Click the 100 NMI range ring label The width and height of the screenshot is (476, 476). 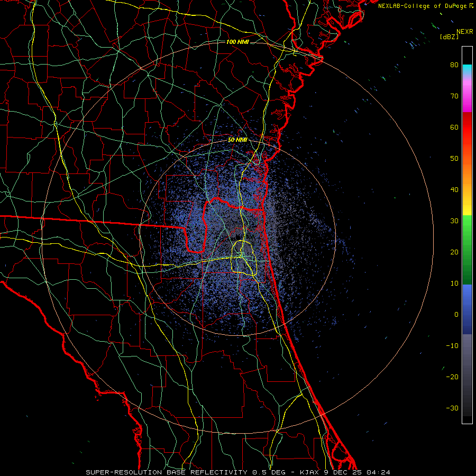pos(237,42)
